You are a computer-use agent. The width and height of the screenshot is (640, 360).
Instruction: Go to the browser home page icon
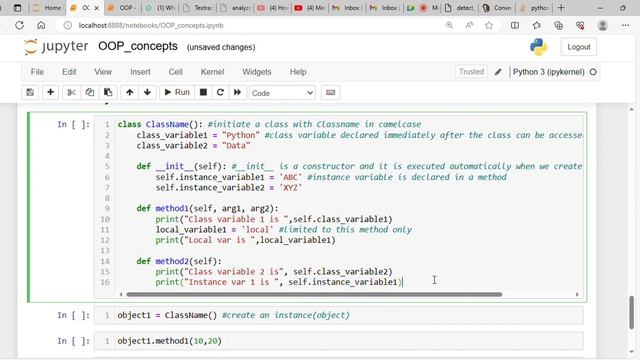coord(41,25)
